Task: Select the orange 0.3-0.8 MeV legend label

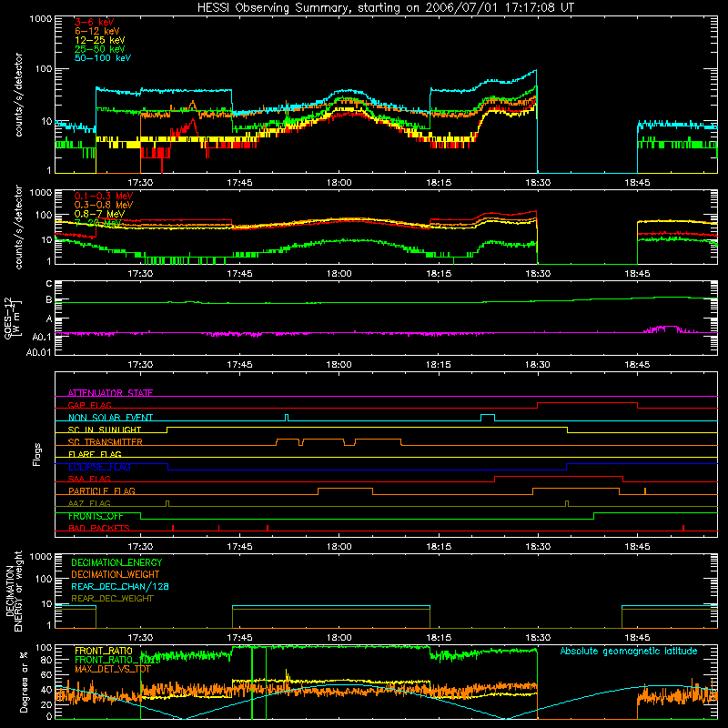Action: tap(104, 205)
